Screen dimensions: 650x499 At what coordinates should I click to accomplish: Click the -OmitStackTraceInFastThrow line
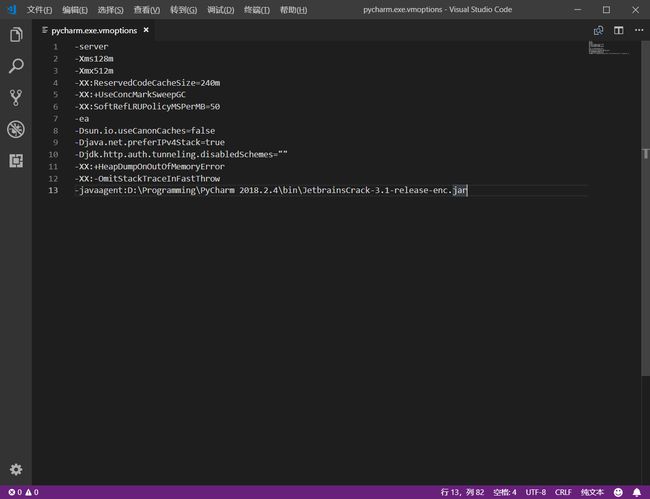[147, 178]
